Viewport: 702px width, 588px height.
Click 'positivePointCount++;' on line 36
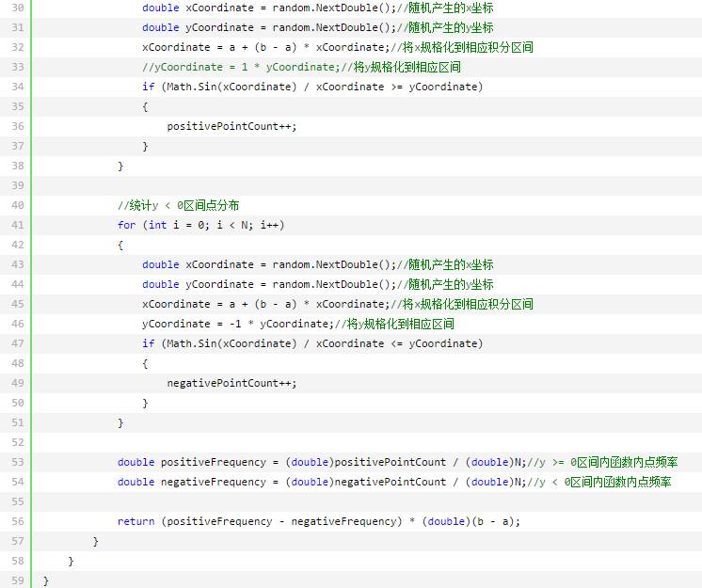pos(231,126)
